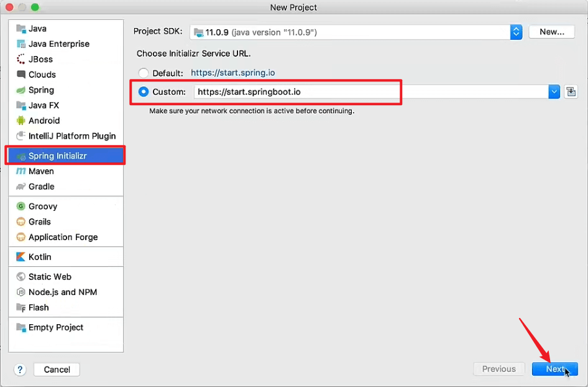Click the SDK folder icon in combo box
This screenshot has width=588, height=387.
tap(199, 32)
